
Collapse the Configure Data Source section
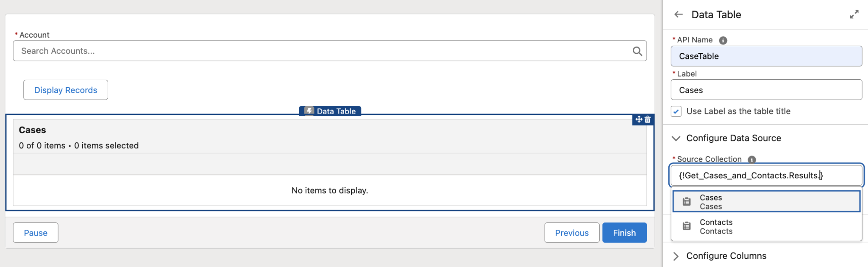pyautogui.click(x=677, y=138)
